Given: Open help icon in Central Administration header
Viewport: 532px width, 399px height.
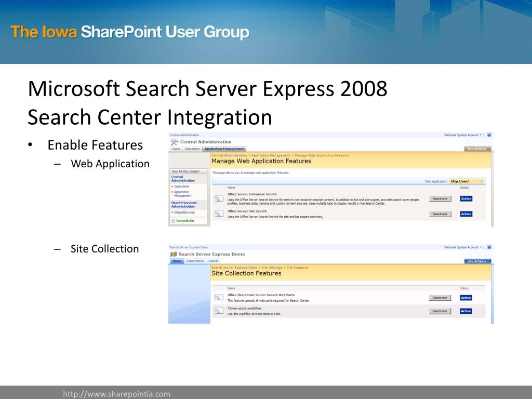Looking at the screenshot, I should pos(489,135).
